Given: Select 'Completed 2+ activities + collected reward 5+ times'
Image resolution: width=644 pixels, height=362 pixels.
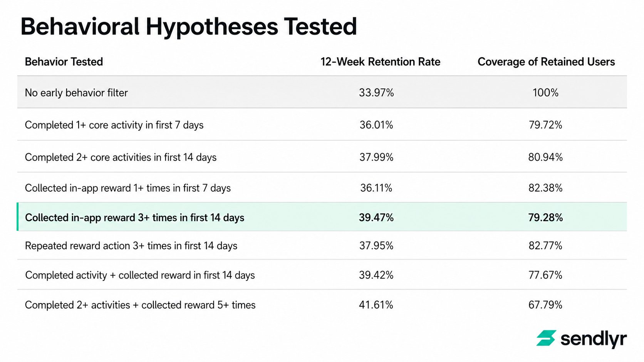Looking at the screenshot, I should tap(140, 305).
